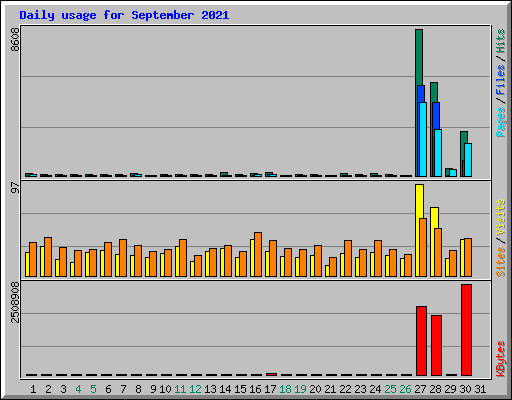
Task: Click the orange Sites bar for day 16
Action: 258,254
